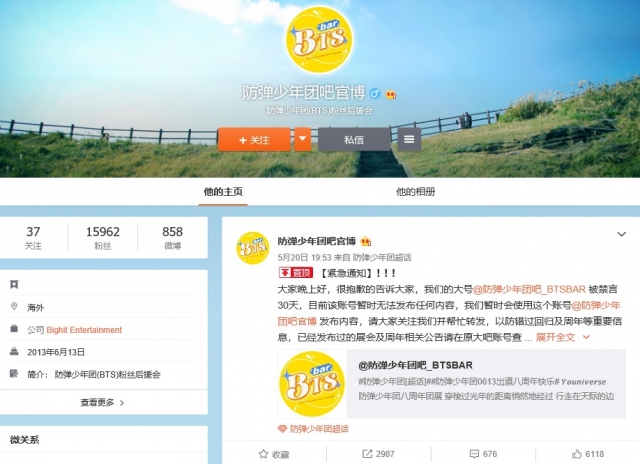Click the 防弹少年团(BTS)粉丝后援会 subtitle under the name
Screen dimensions: 640x464
(319, 111)
